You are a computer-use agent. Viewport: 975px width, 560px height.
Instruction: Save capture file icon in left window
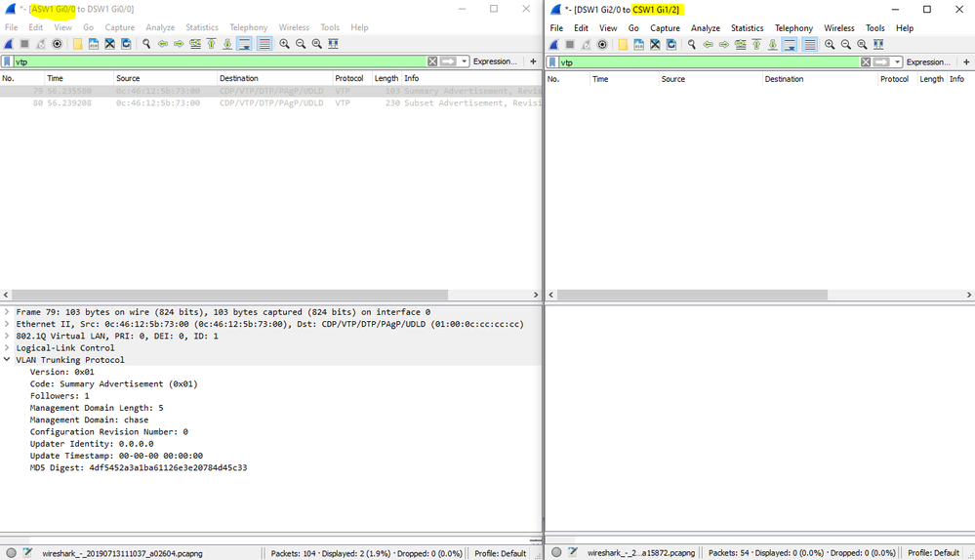pos(94,44)
